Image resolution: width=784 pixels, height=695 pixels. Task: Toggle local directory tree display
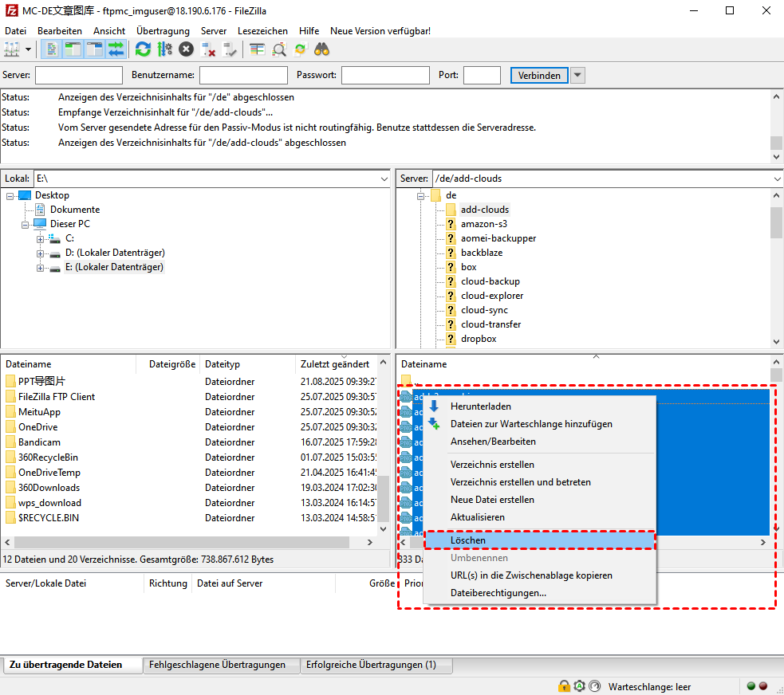[x=73, y=49]
